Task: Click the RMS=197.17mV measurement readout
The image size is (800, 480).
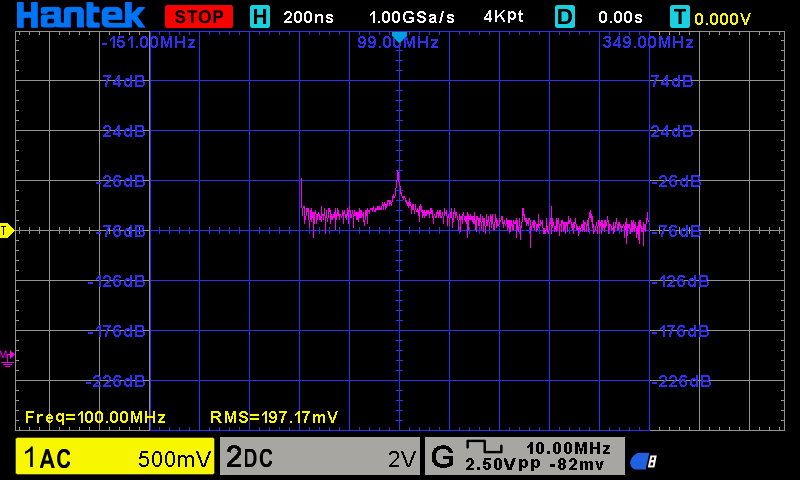Action: [274, 416]
